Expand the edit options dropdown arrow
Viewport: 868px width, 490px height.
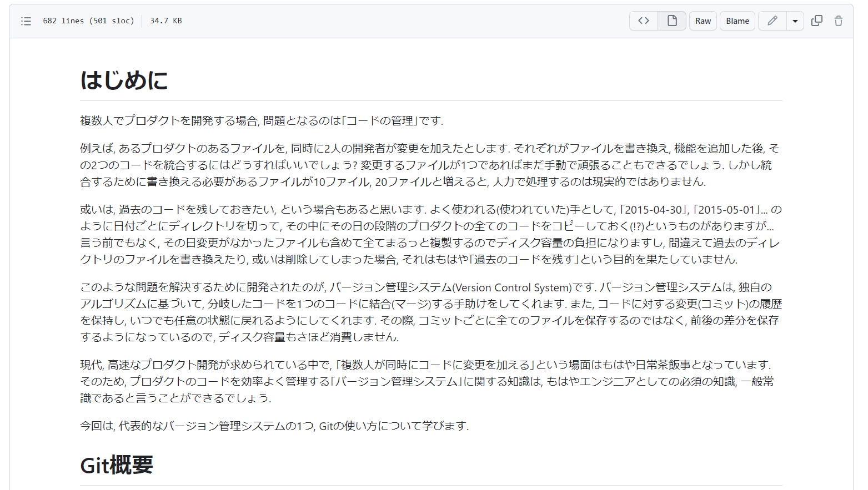tap(795, 21)
